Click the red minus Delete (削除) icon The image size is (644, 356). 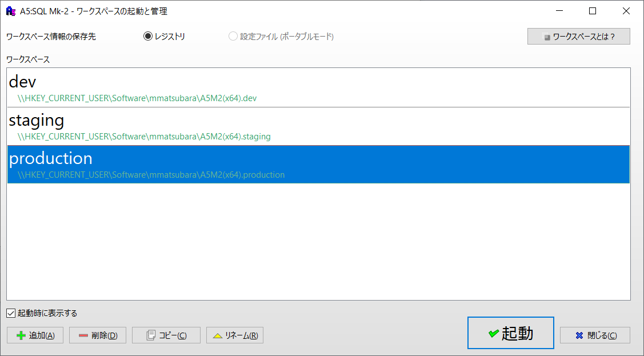[83, 335]
